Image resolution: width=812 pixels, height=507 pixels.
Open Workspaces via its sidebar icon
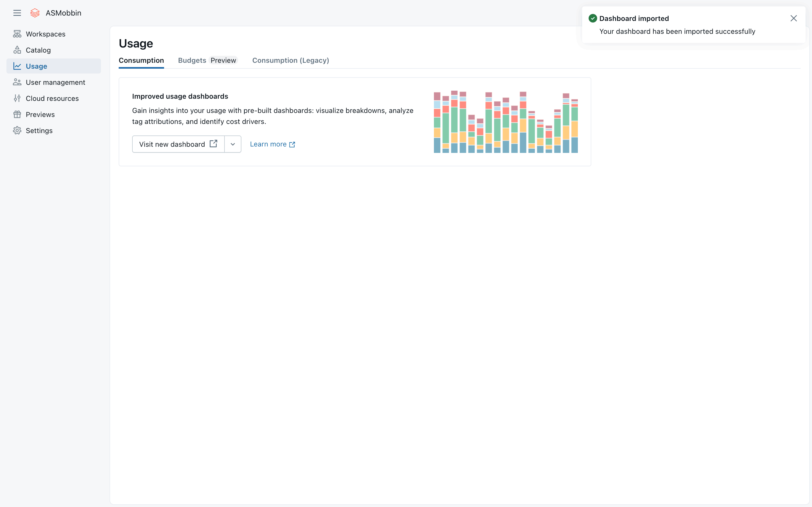pyautogui.click(x=17, y=34)
